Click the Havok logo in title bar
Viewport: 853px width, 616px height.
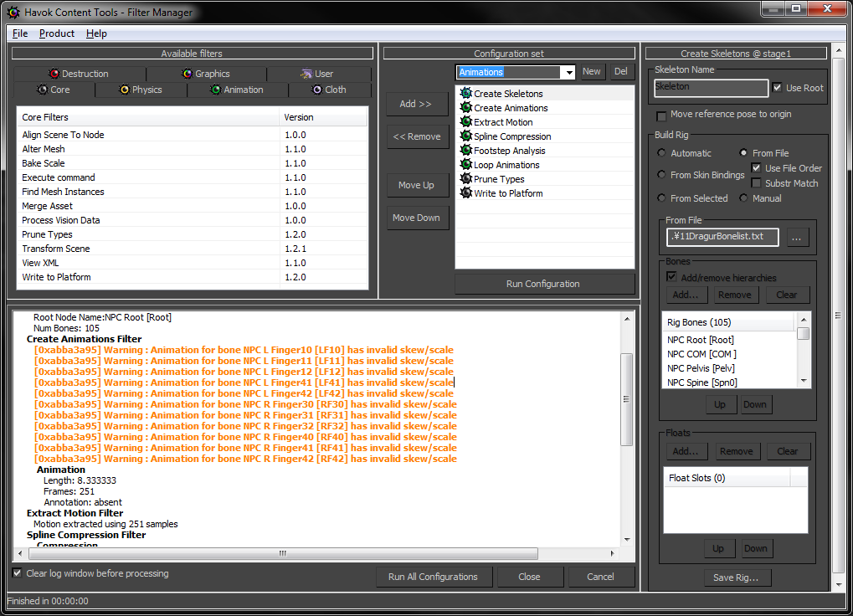13,12
